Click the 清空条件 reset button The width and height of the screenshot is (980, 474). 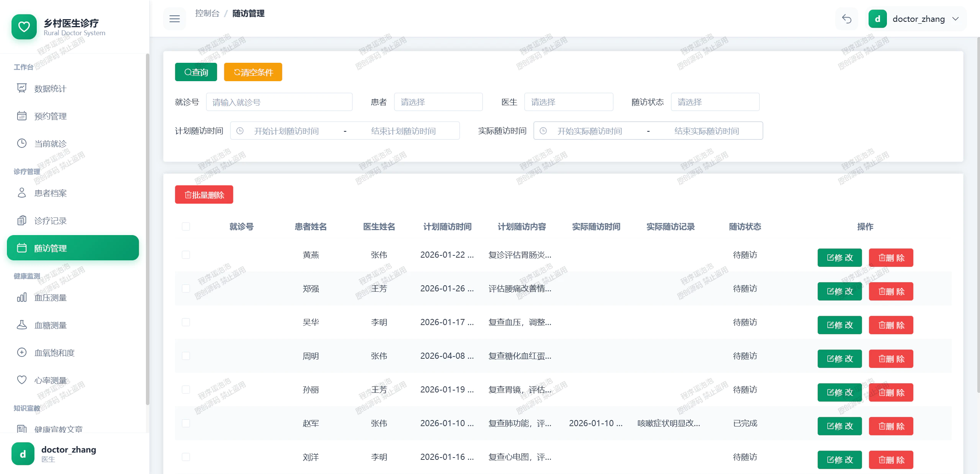pyautogui.click(x=253, y=72)
